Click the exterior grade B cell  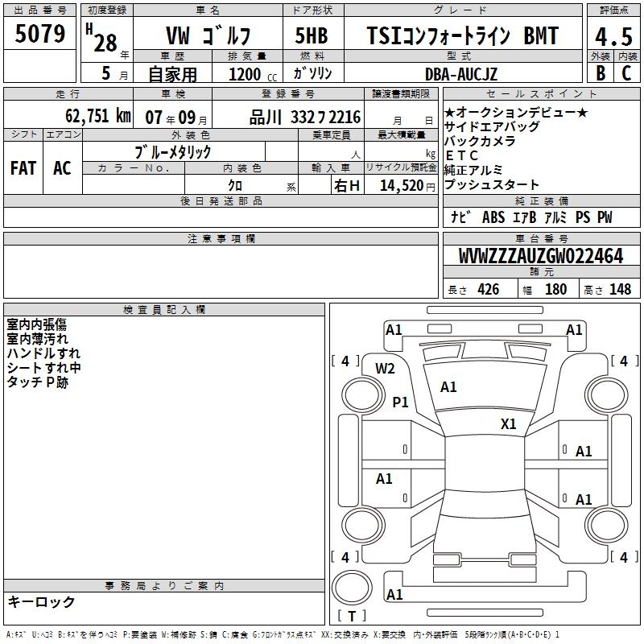tap(600, 72)
